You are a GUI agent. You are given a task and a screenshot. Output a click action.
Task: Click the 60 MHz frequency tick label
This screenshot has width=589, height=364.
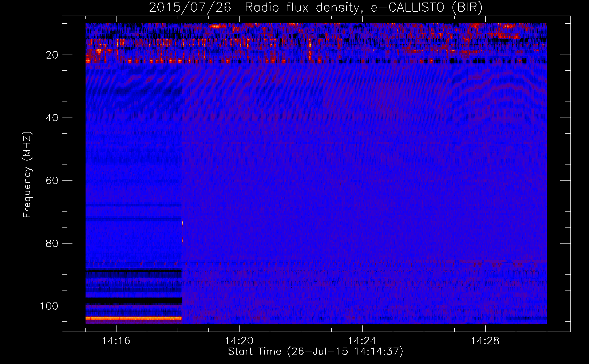point(52,181)
